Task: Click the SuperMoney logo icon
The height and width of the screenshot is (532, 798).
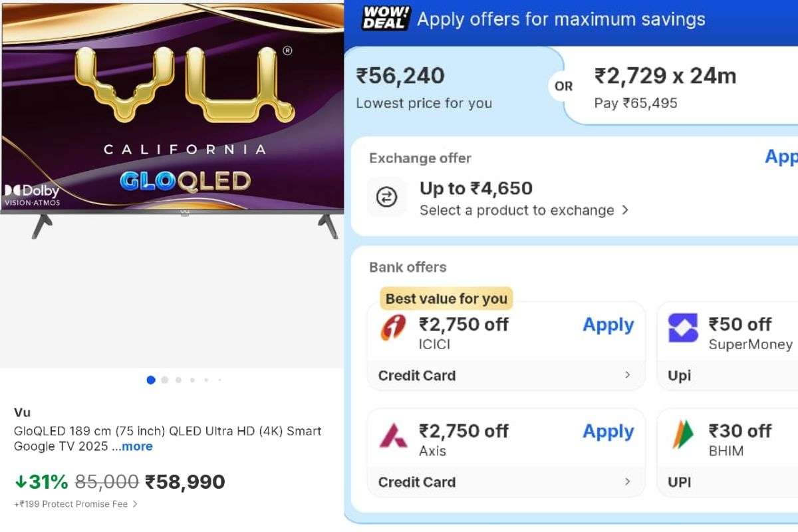Action: pyautogui.click(x=683, y=329)
